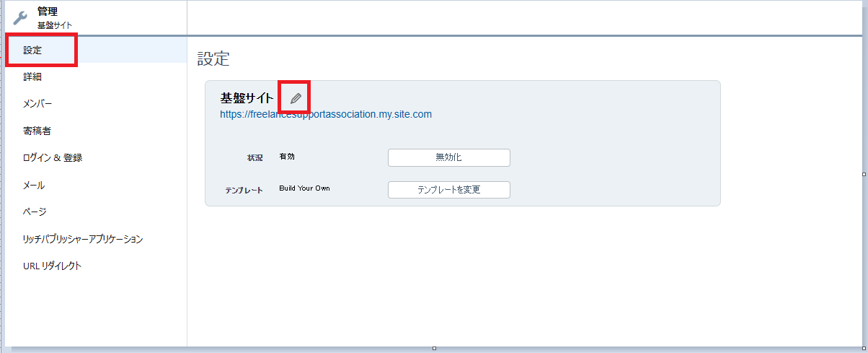Select 設定 in the sidebar
The image size is (868, 353).
coord(33,51)
